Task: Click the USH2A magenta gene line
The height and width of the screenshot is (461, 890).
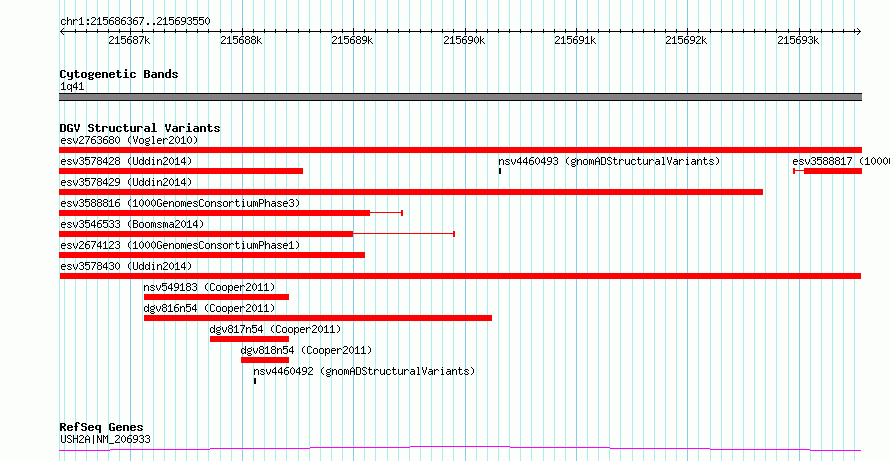Action: 460,449
